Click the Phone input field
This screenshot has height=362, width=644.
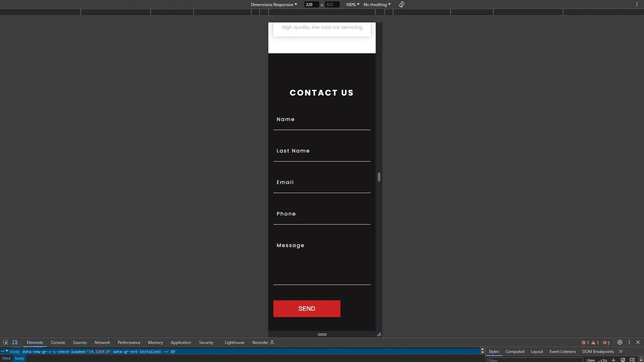coord(322,214)
